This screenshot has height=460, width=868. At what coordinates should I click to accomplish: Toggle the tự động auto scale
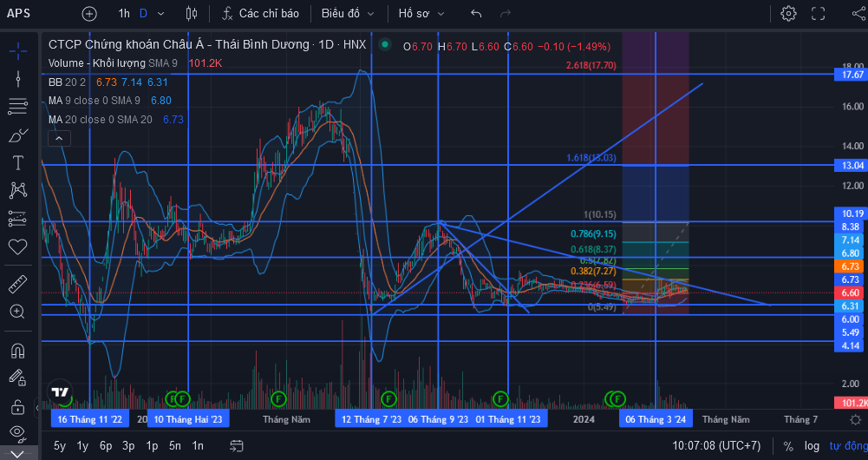click(847, 445)
